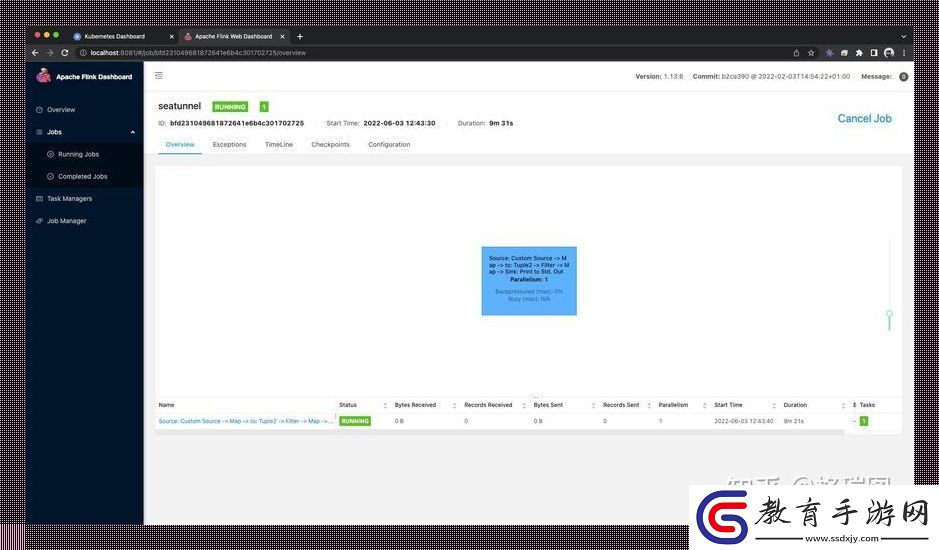Collapse the sidebar with the menu fold icon
Viewport: 939px width, 550px height.
click(x=159, y=75)
